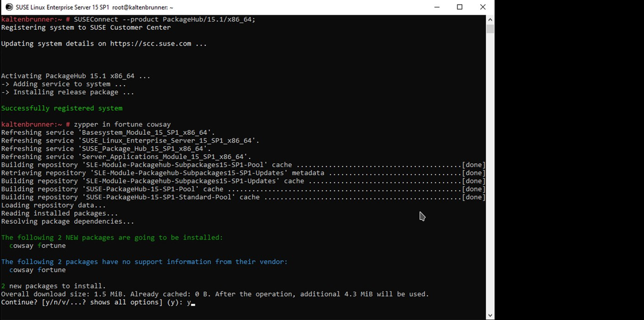
Task: Maximize the SUSE Linux terminal window
Action: [459, 7]
